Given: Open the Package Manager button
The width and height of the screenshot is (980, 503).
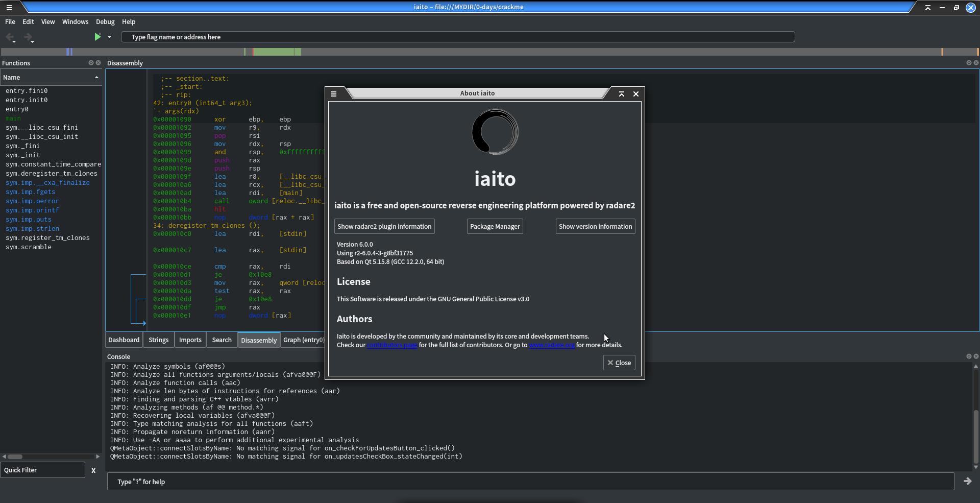Looking at the screenshot, I should pyautogui.click(x=495, y=227).
